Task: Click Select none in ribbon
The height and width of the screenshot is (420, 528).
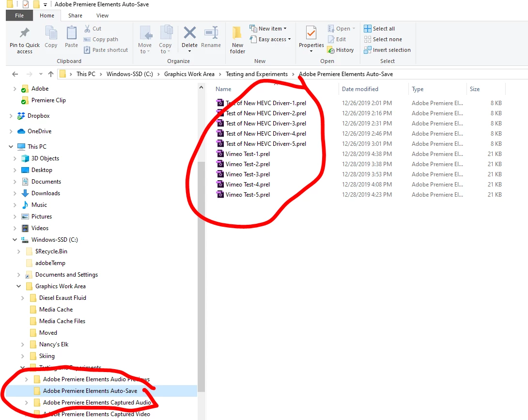Action: 383,39
